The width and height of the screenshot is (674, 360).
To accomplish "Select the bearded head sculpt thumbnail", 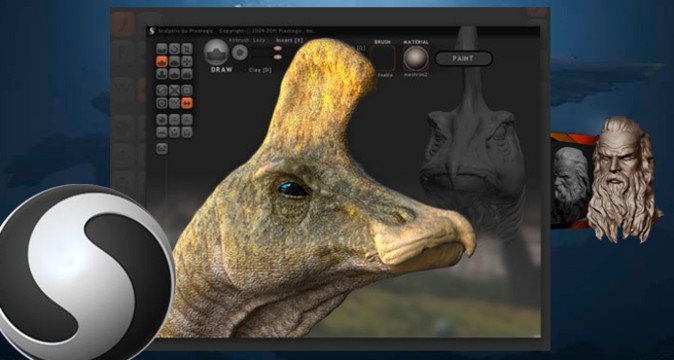I will pos(621,180).
